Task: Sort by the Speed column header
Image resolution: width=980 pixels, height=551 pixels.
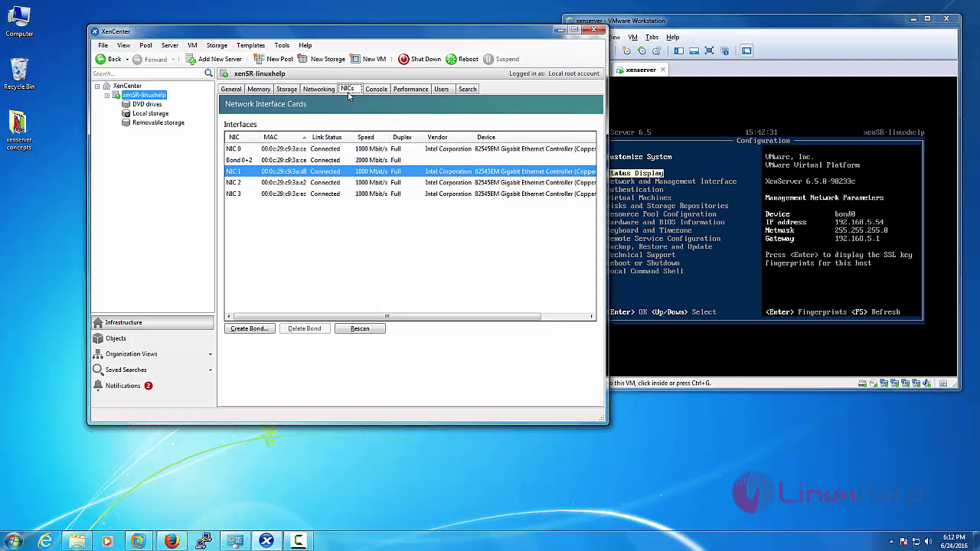Action: point(371,137)
